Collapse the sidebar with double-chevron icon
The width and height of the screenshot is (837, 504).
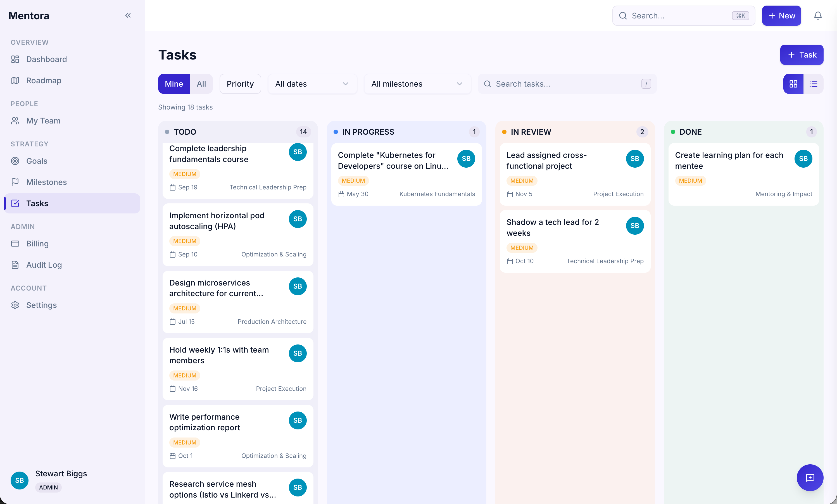coord(128,15)
